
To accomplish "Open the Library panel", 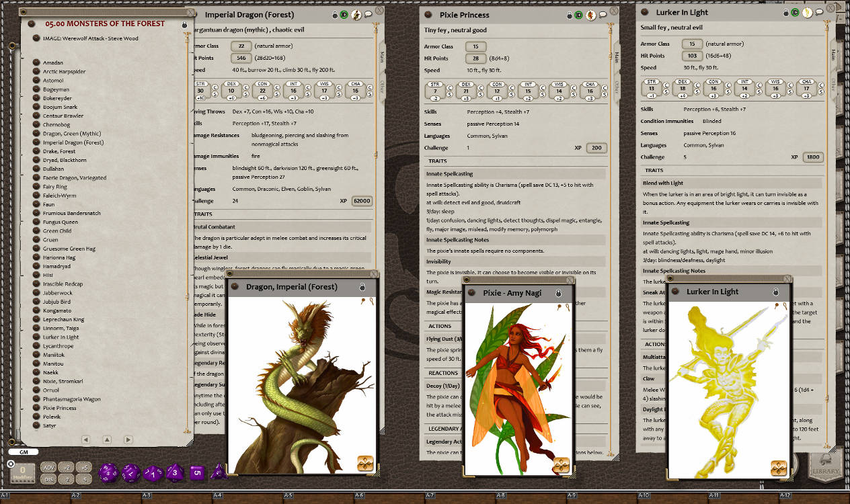I will point(824,465).
